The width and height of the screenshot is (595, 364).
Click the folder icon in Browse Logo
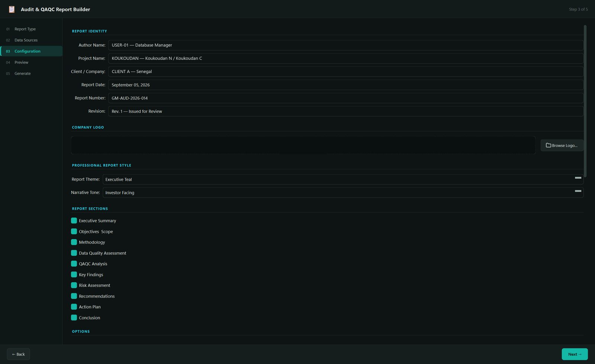click(548, 145)
